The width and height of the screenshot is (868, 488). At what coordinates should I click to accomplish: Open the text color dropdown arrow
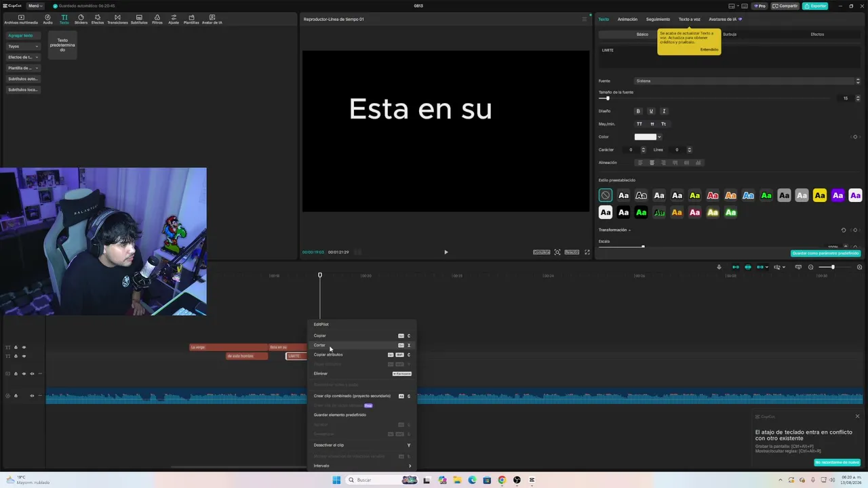coord(659,137)
